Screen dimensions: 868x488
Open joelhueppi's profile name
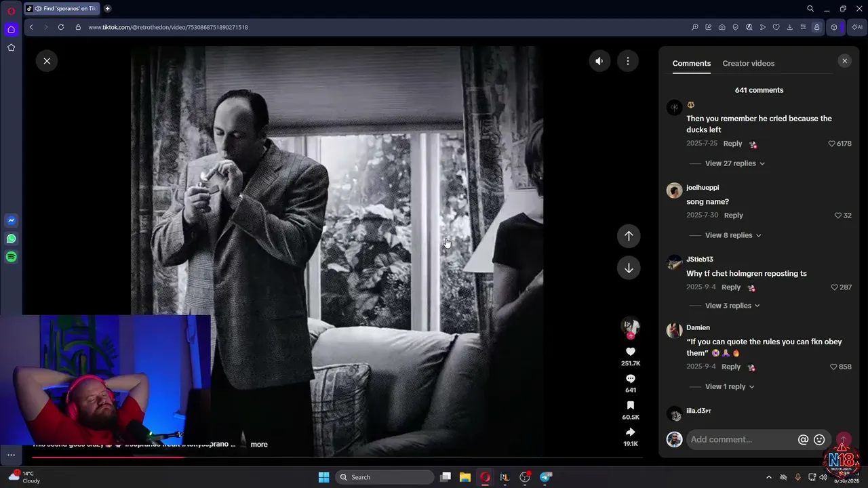point(703,188)
